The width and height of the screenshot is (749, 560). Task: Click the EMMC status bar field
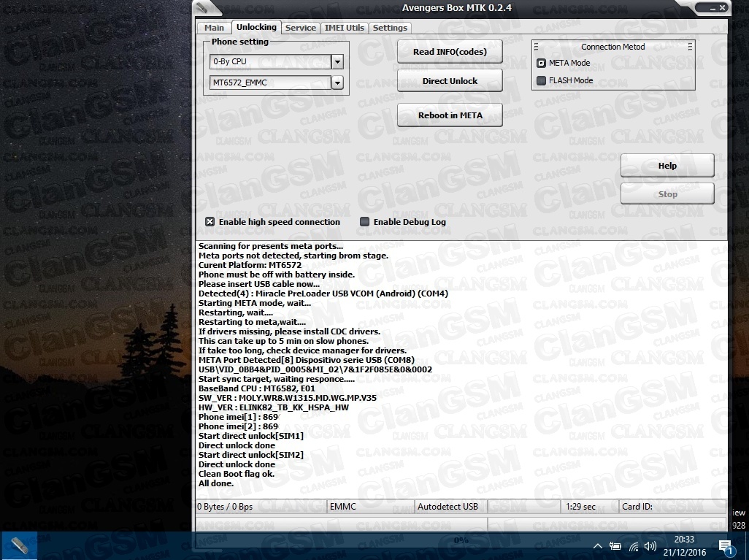click(371, 507)
